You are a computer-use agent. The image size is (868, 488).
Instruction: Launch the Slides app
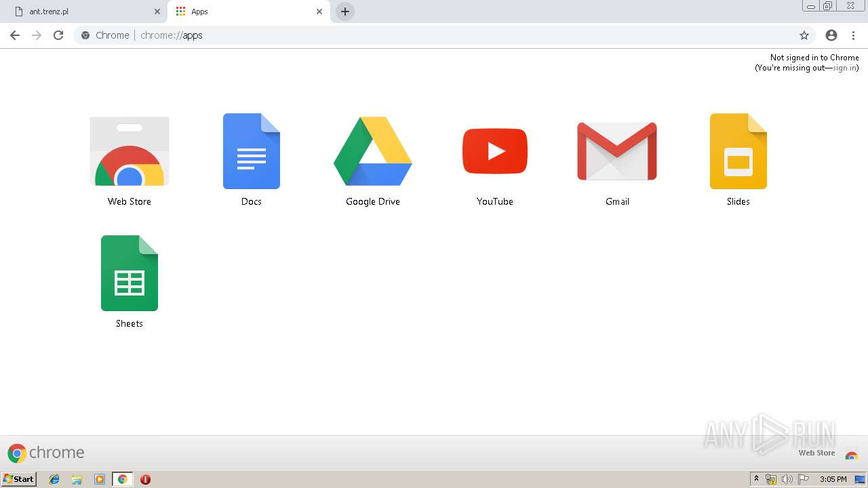(738, 161)
